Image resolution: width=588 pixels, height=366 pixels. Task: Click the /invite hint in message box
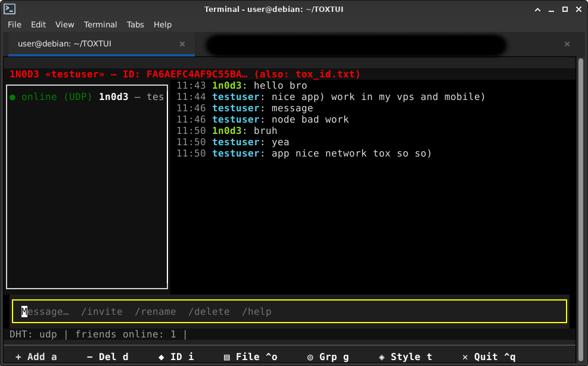(102, 312)
